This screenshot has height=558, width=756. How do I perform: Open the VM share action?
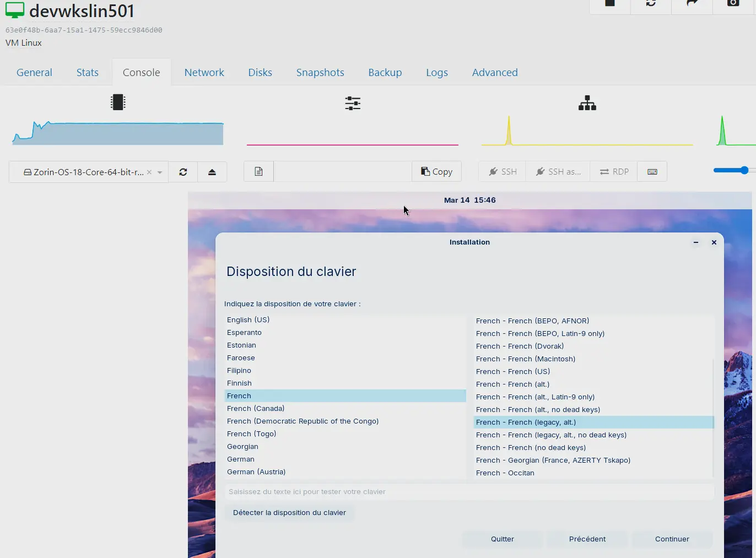point(692,4)
